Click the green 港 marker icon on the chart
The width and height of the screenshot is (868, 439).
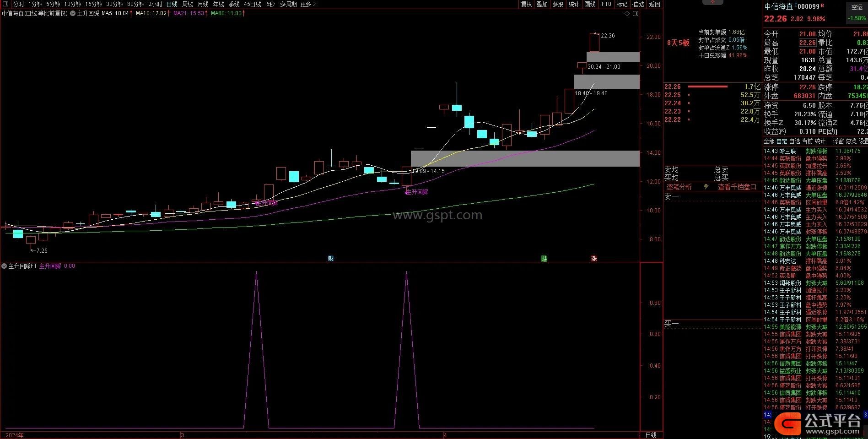pyautogui.click(x=544, y=259)
